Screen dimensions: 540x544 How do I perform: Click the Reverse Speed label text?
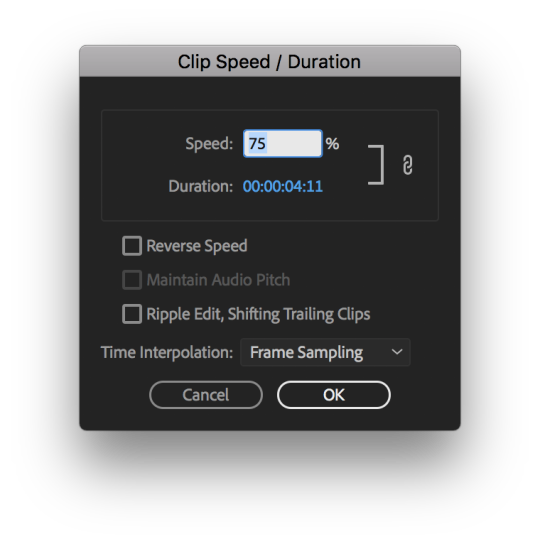tap(197, 246)
